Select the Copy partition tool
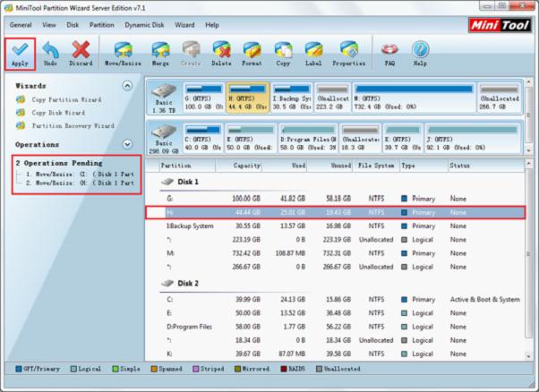This screenshot has height=392, width=539. [x=283, y=55]
